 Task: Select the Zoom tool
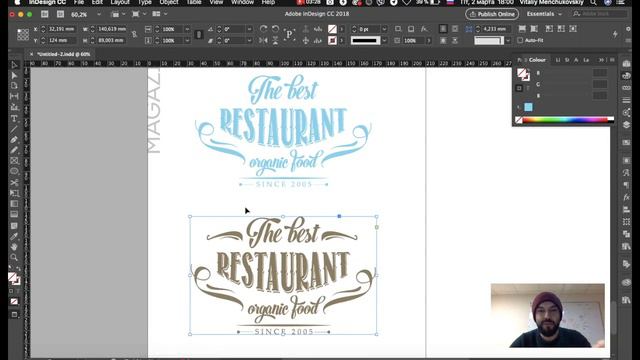(14, 258)
